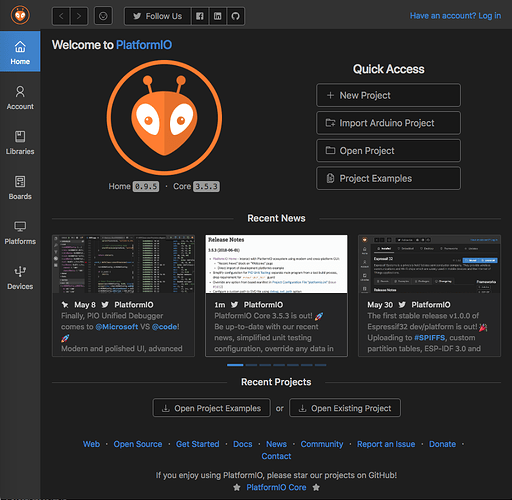Click the @Microsoft mention link
This screenshot has width=512, height=500.
tap(117, 327)
